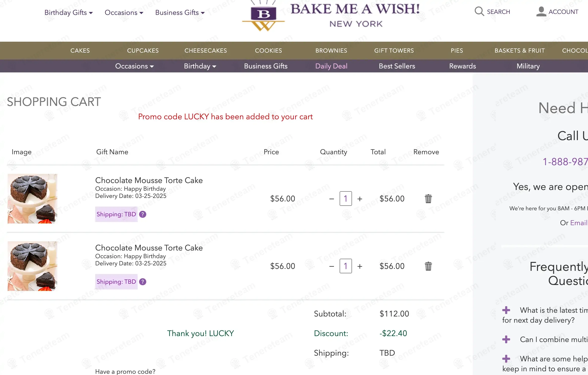Delete second cake using trash icon

coord(428,266)
